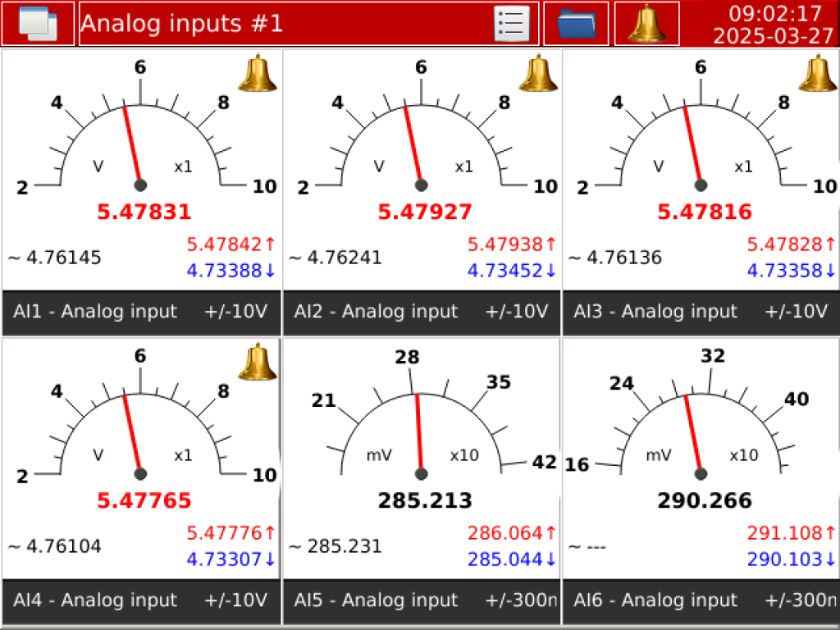Open the blue folder file browser
This screenshot has height=630, width=840.
click(x=576, y=23)
